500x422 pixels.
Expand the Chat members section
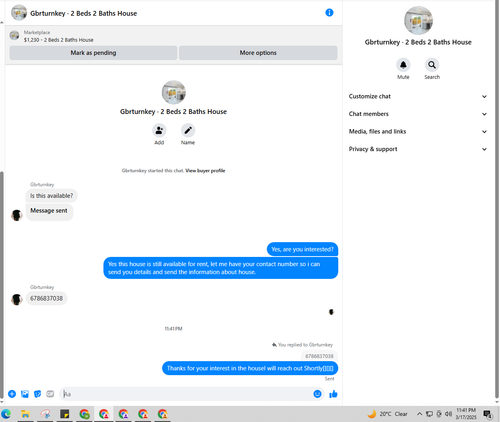418,114
